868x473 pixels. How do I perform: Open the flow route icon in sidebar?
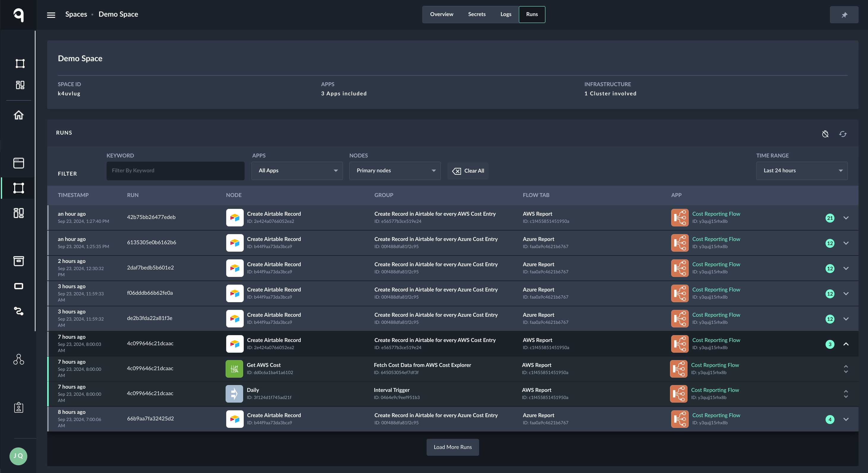point(18,311)
